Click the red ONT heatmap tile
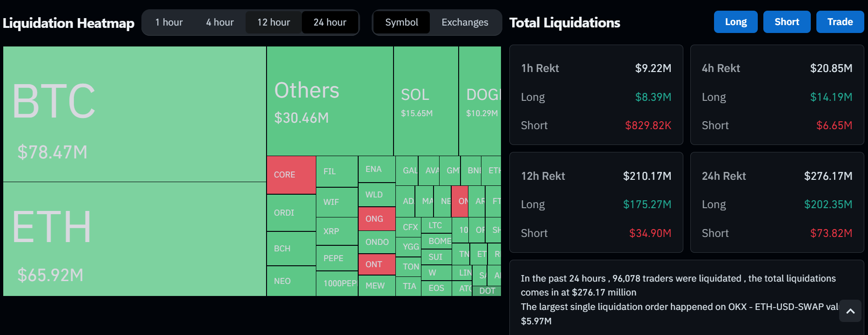 tap(377, 264)
